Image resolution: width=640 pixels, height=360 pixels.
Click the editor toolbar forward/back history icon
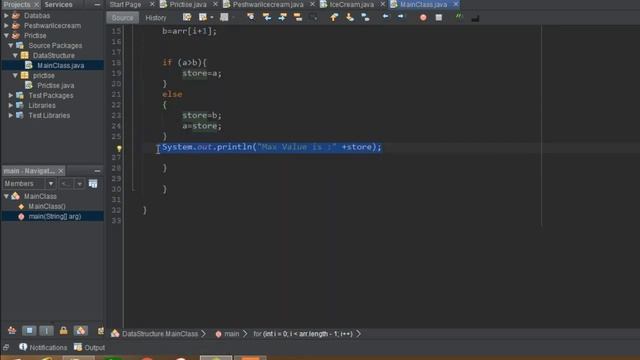(202, 17)
